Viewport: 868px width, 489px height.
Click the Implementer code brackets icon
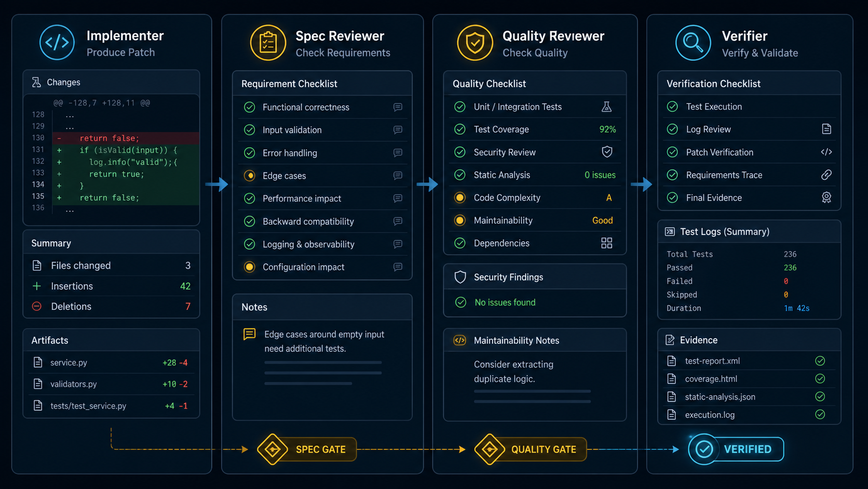pos(57,43)
